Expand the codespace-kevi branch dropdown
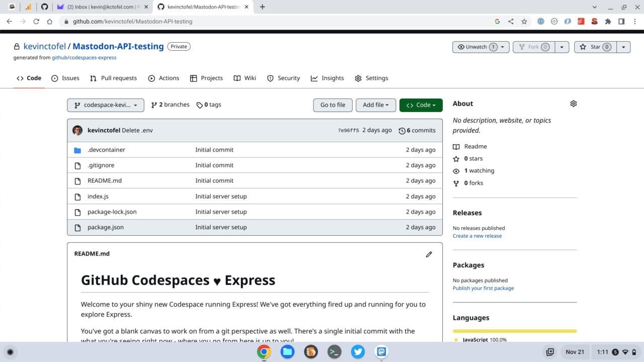The image size is (644, 362). [x=106, y=105]
